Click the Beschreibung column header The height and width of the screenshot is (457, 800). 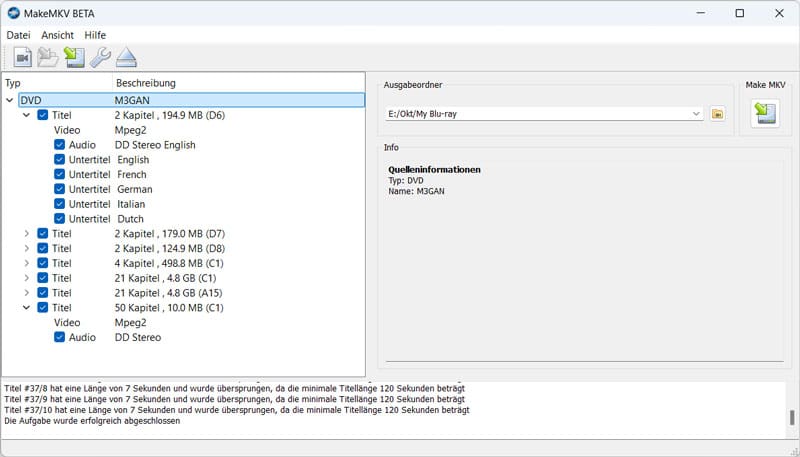coord(146,82)
